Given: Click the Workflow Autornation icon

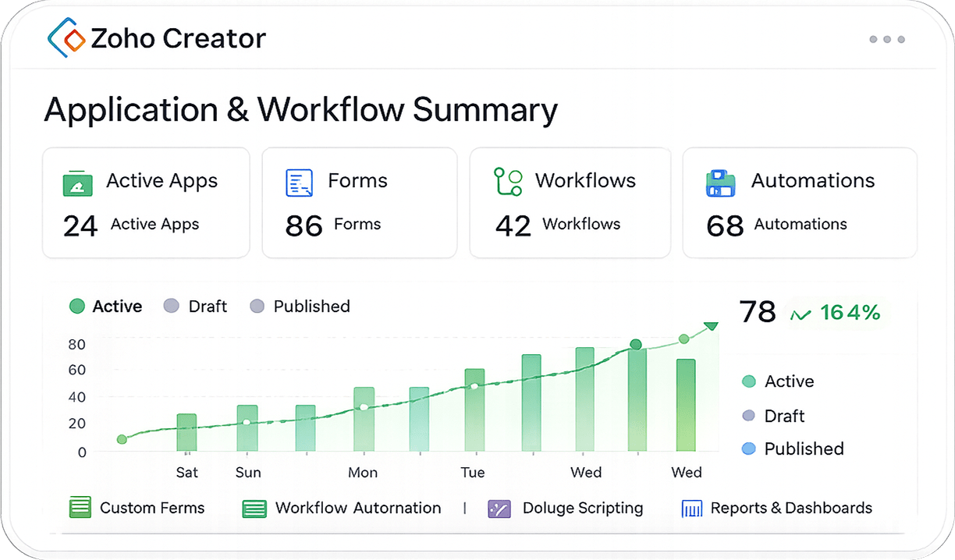Looking at the screenshot, I should coord(255,509).
